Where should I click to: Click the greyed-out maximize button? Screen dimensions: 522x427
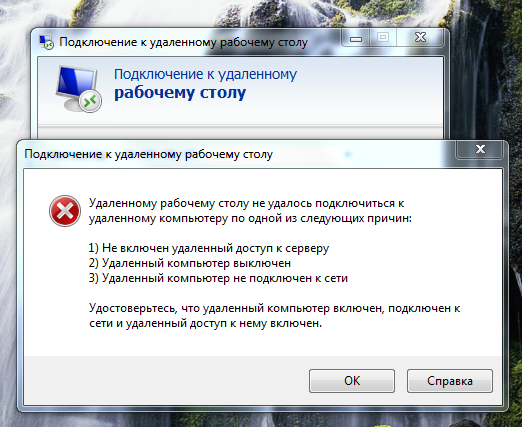point(383,37)
